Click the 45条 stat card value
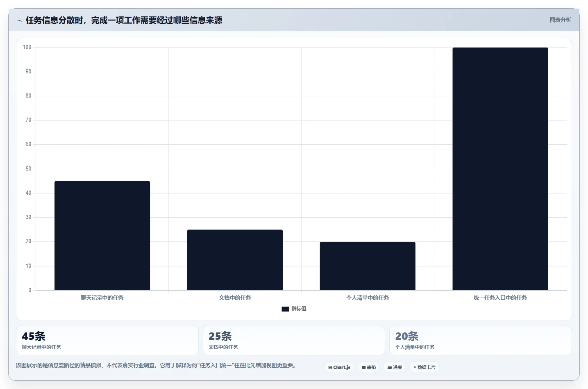 (34, 336)
